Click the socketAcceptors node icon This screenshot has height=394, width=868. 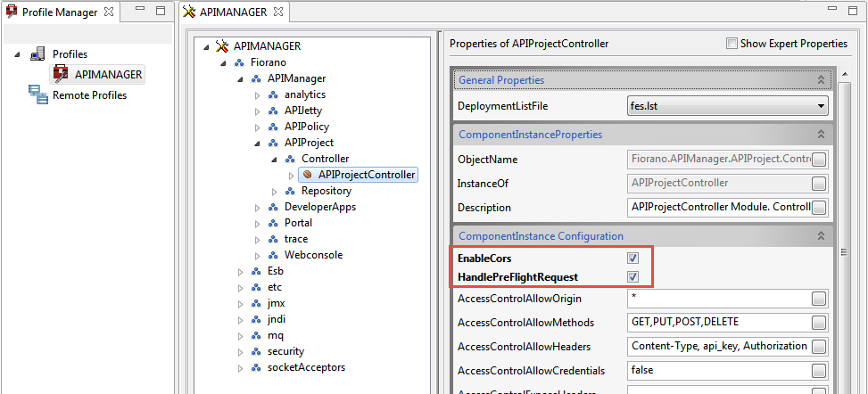[256, 367]
